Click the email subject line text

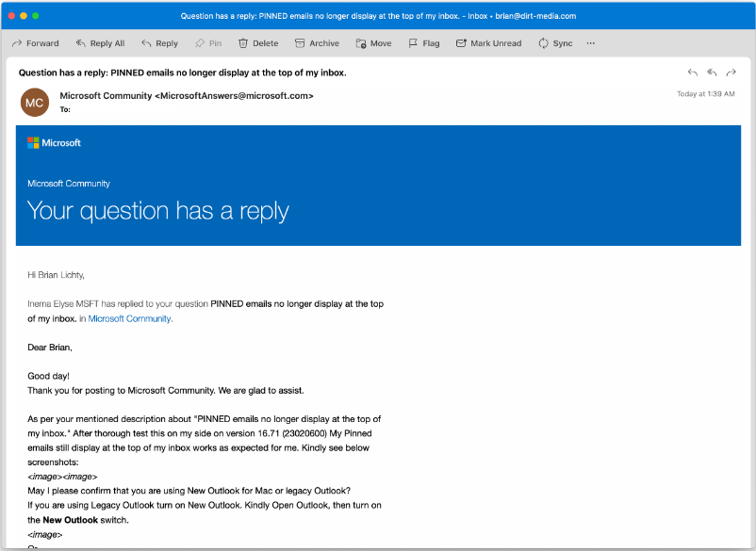(x=182, y=73)
